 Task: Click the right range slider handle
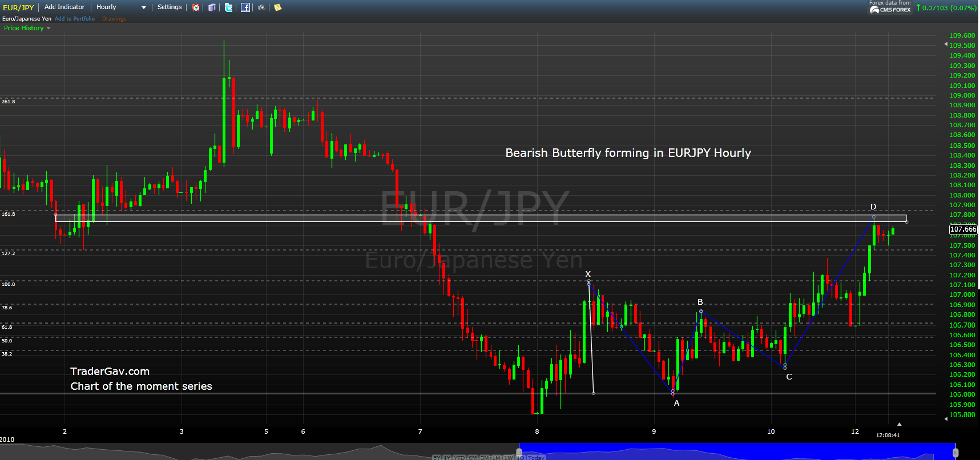[x=955, y=453]
